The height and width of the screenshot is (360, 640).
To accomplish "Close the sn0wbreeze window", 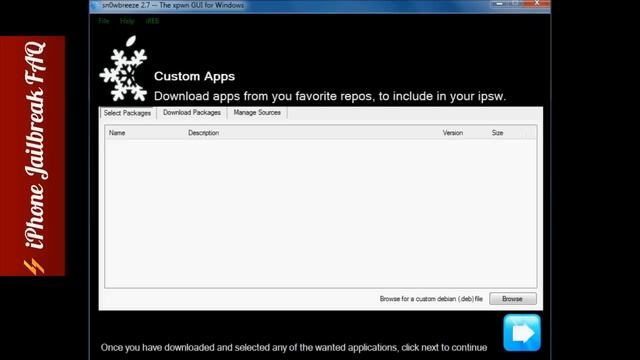I will pyautogui.click(x=537, y=4).
